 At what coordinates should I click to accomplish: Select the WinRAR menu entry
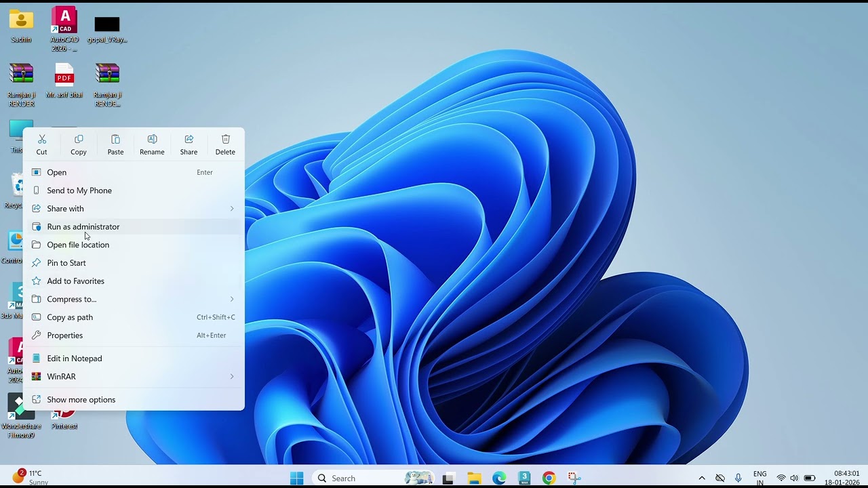click(x=134, y=376)
